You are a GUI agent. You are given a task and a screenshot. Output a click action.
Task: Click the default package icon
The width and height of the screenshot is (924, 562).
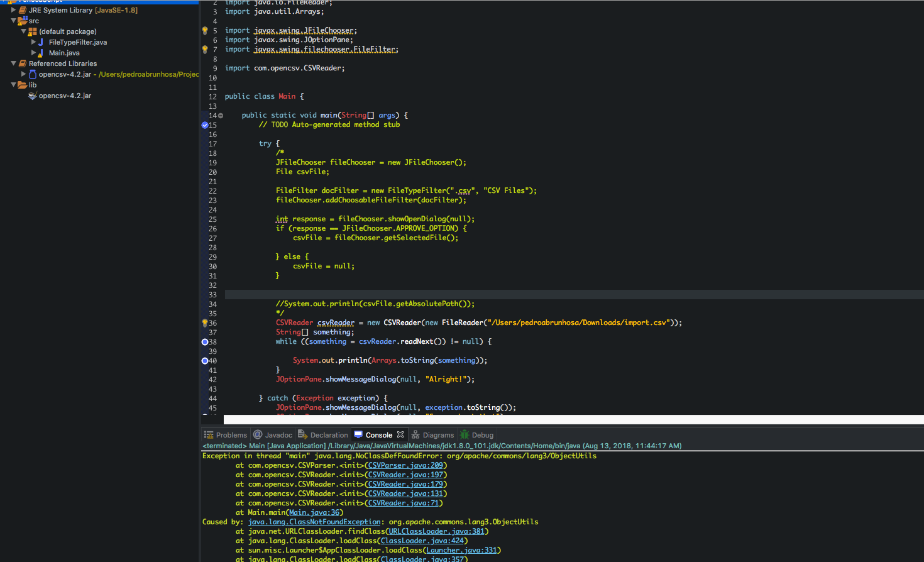coord(33,31)
